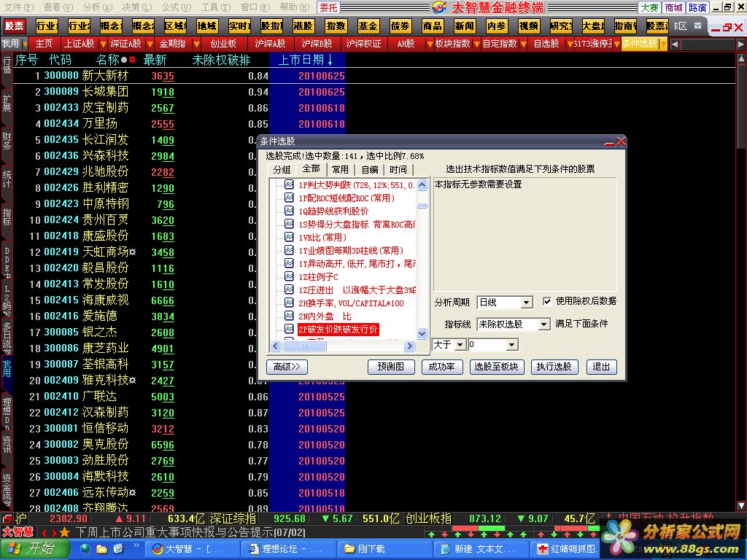Viewport: 747px width, 560px height.
Task: Switch to 时间 tab in dialog
Action: pyautogui.click(x=398, y=169)
